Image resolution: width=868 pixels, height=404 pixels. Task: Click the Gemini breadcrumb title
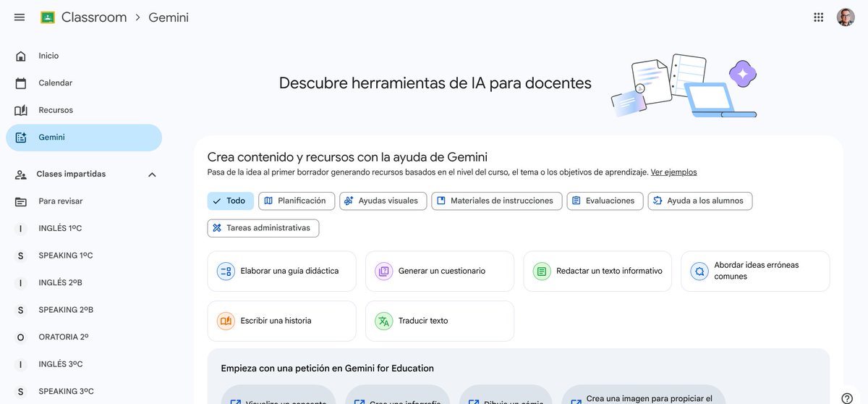click(x=169, y=17)
